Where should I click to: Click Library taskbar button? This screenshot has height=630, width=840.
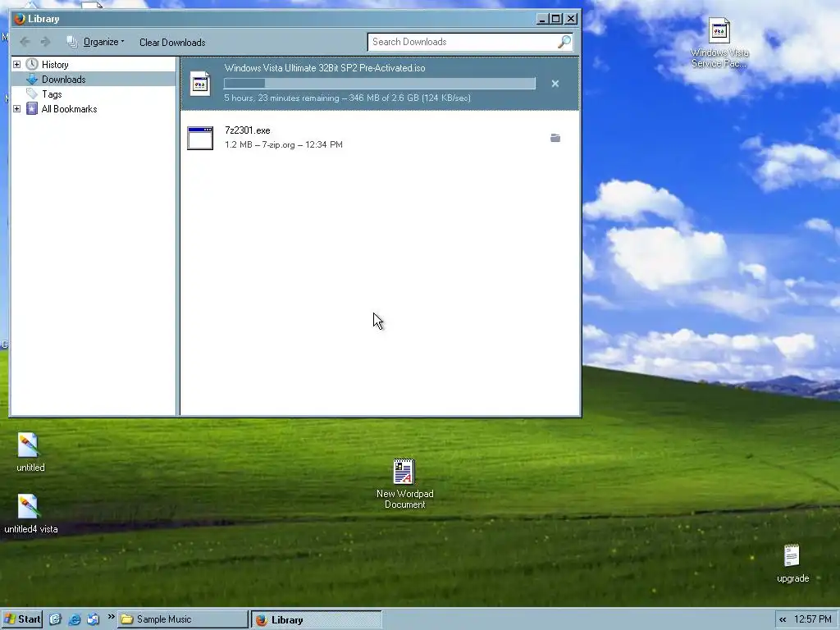pyautogui.click(x=317, y=620)
